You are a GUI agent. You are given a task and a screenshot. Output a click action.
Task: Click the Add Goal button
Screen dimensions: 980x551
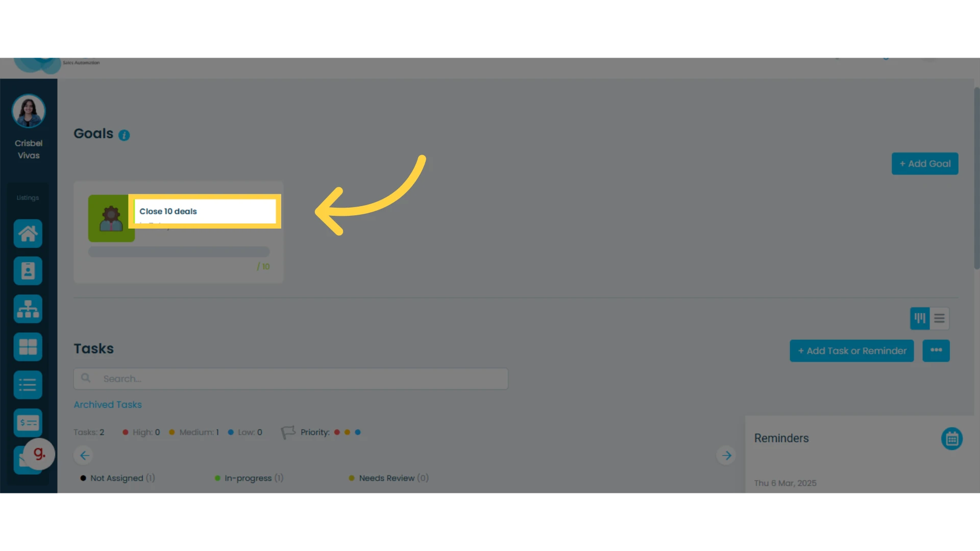(x=925, y=164)
